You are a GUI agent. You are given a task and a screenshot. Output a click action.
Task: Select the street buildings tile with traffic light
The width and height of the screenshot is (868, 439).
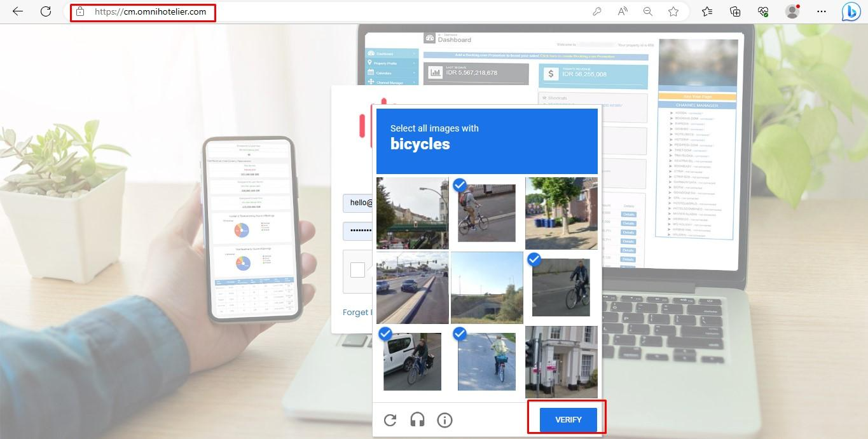pyautogui.click(x=412, y=213)
